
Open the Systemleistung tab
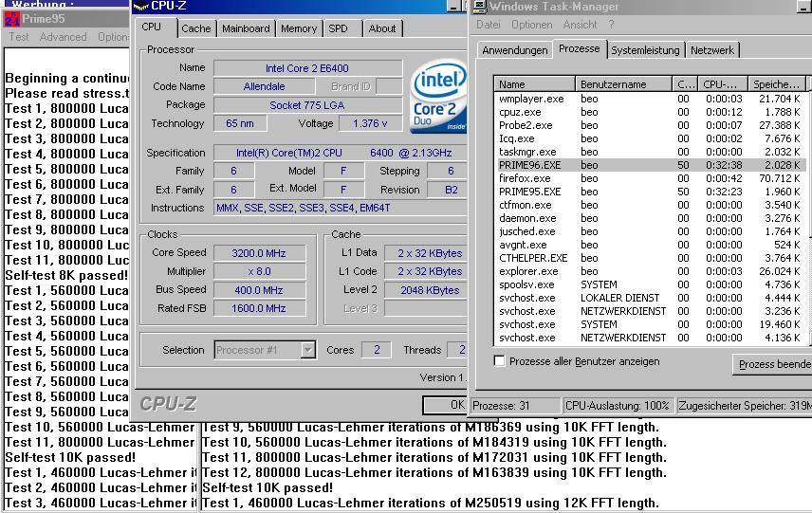[x=645, y=50]
